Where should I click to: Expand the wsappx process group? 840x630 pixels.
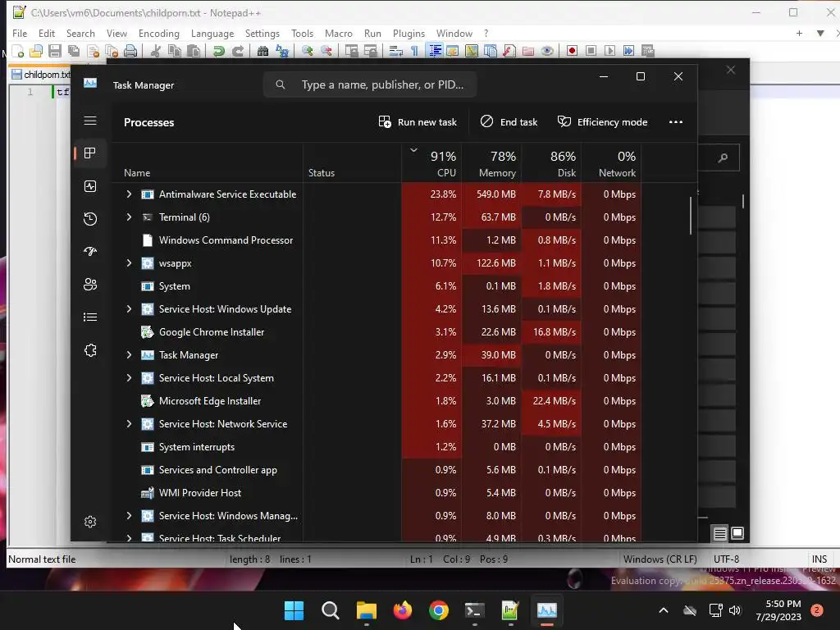point(129,263)
